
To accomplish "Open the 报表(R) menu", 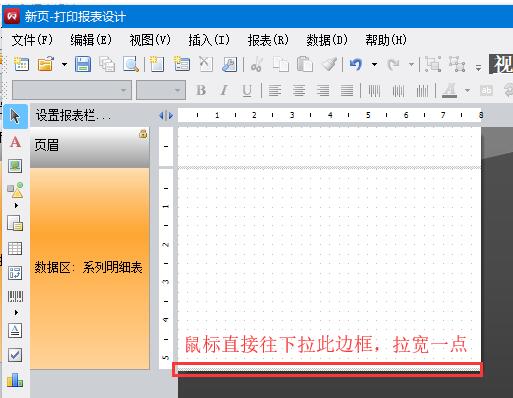I will (x=268, y=40).
